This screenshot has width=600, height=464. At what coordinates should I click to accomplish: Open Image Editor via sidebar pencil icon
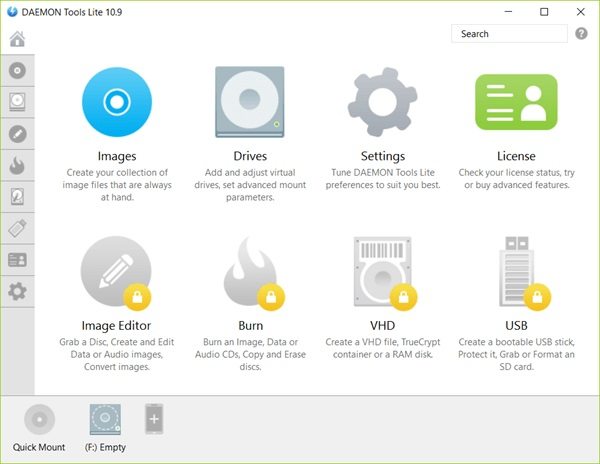pyautogui.click(x=17, y=134)
